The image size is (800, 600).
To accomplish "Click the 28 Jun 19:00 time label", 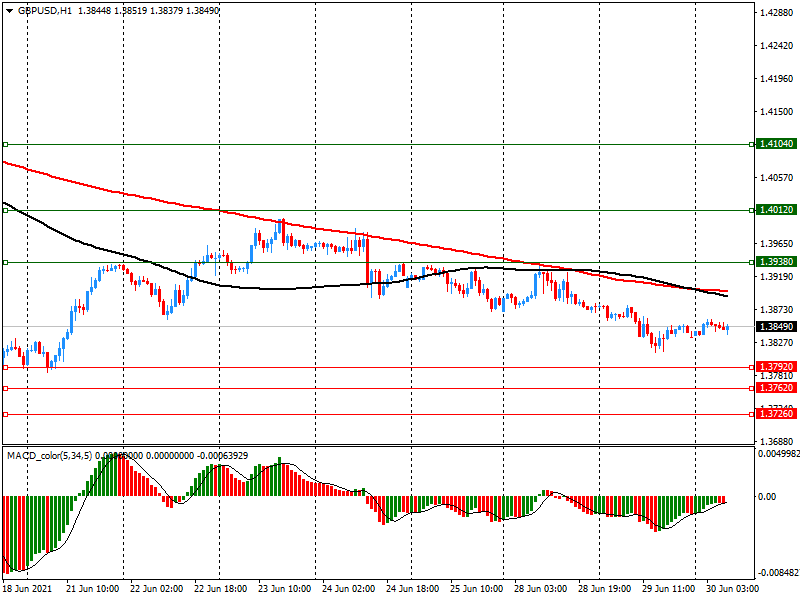I will click(605, 588).
